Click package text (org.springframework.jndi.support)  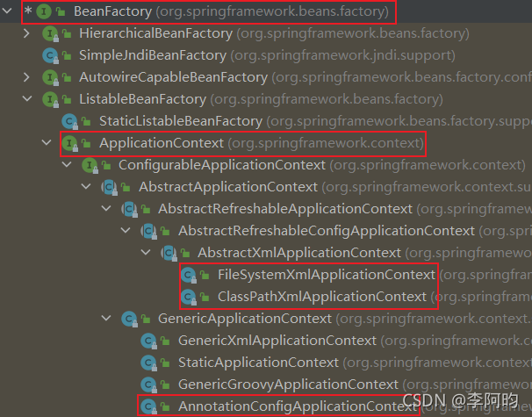pos(342,55)
